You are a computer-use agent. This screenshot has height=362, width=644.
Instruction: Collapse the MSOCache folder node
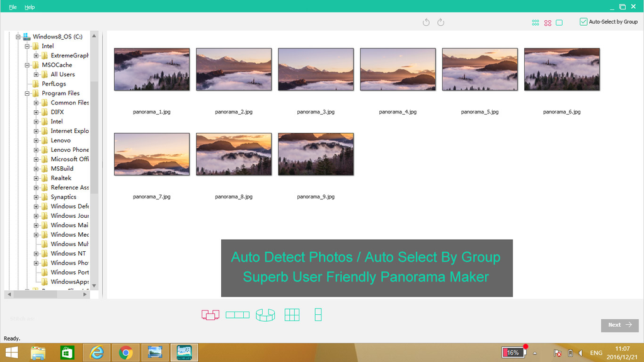(27, 65)
